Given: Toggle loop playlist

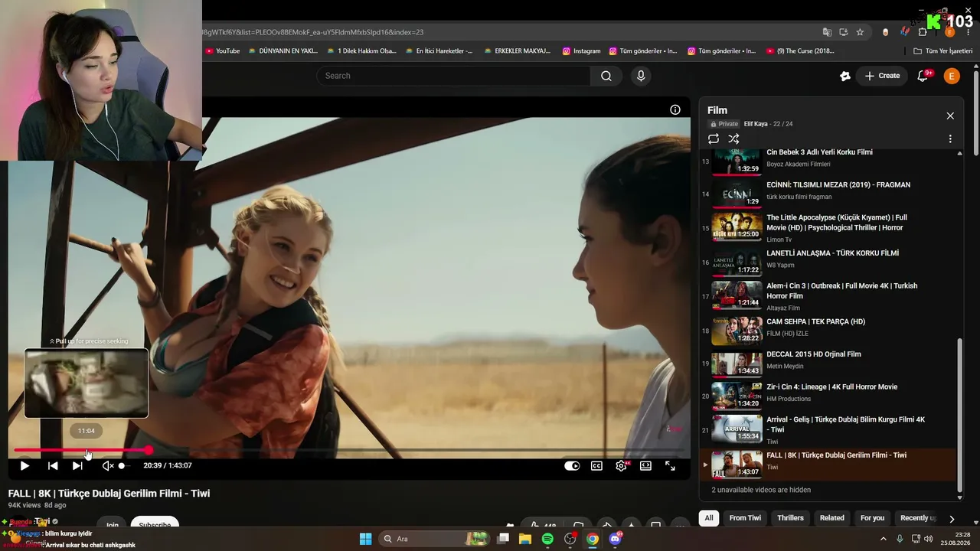Looking at the screenshot, I should point(714,139).
